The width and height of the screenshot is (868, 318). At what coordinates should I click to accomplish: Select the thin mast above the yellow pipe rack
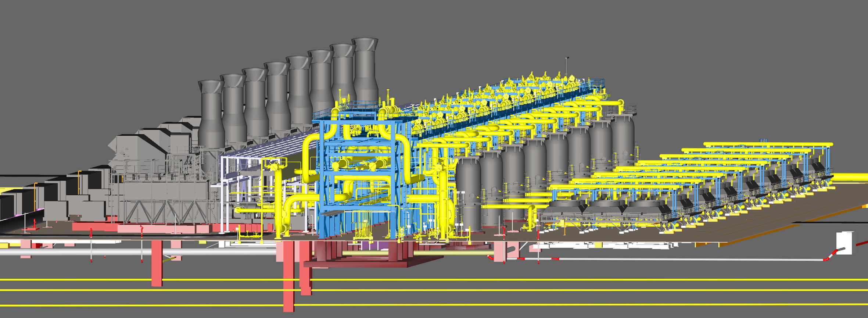[x=567, y=67]
